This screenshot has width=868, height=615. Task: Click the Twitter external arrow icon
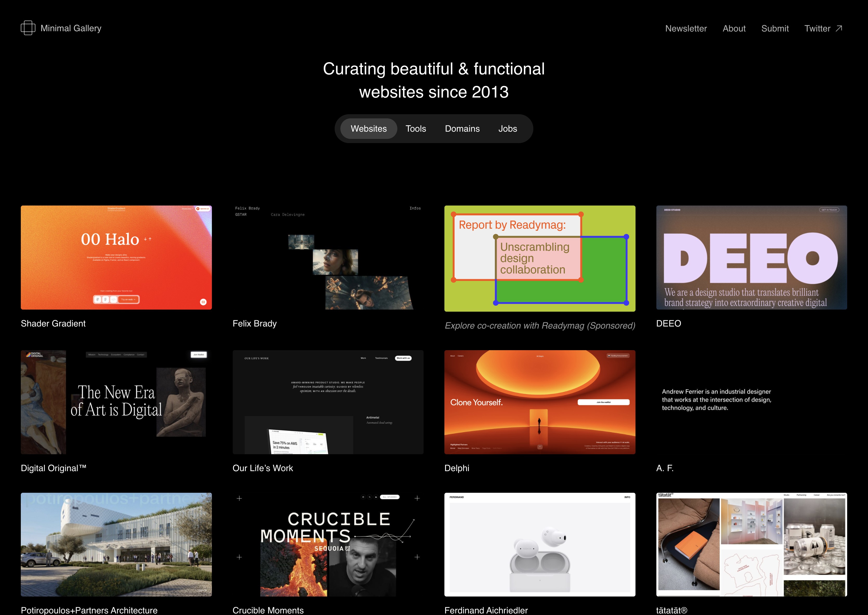[839, 28]
